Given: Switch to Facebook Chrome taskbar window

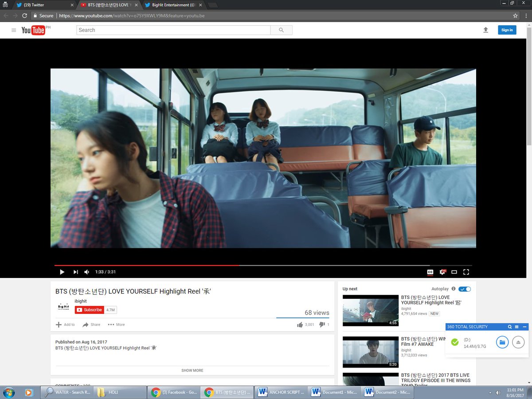Looking at the screenshot, I should pyautogui.click(x=175, y=392).
